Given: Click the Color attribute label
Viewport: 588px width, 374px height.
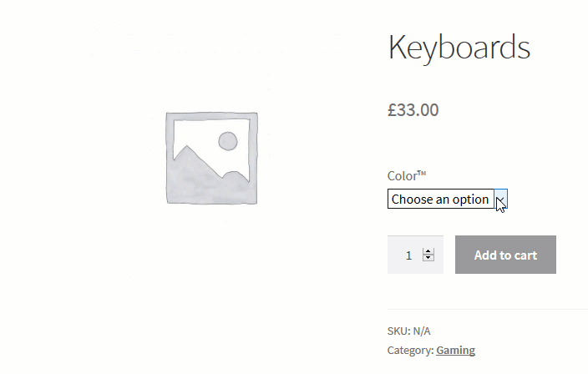Looking at the screenshot, I should (402, 176).
